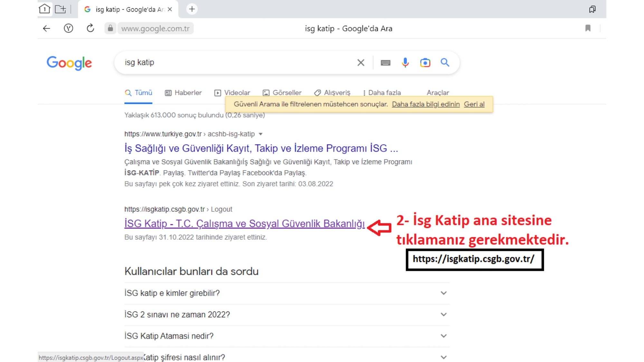This screenshot has height=362, width=644.
Task: Click the "Geri al" link
Action: click(474, 104)
